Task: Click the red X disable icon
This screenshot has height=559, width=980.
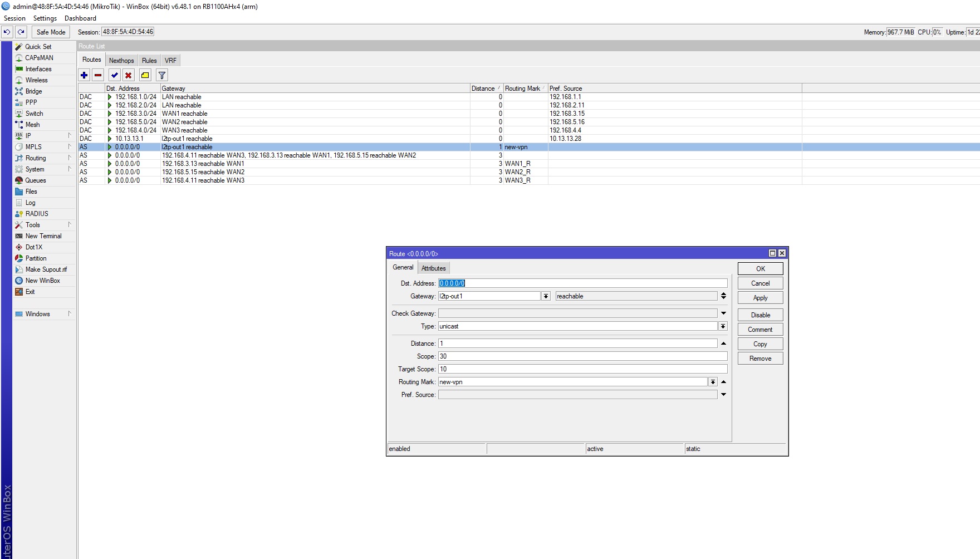Action: pos(129,75)
